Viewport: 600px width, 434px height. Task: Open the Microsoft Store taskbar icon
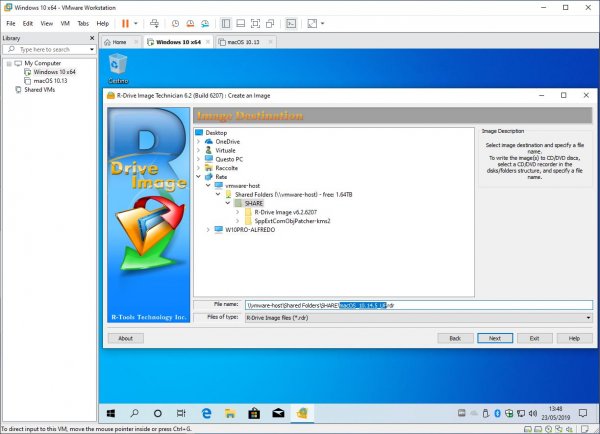254,413
